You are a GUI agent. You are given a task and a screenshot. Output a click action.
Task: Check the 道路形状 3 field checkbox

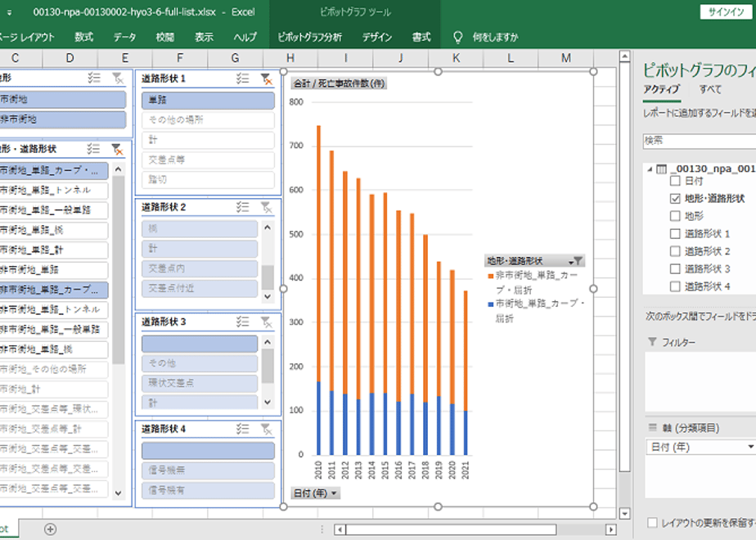point(675,268)
